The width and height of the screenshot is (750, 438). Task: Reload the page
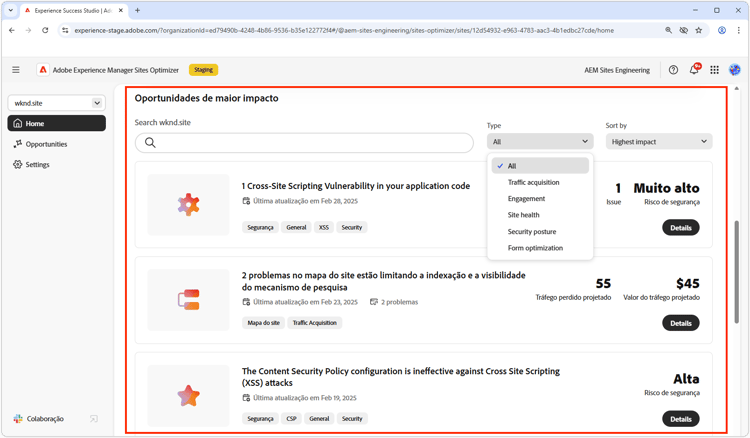(x=45, y=30)
